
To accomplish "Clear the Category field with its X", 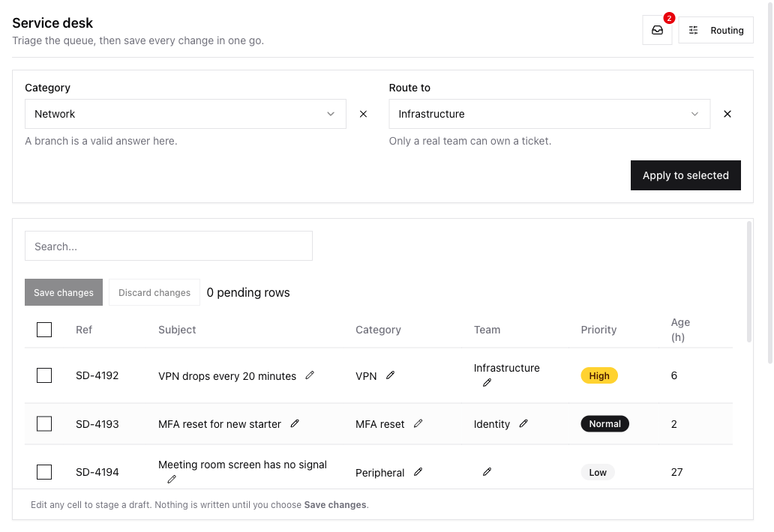I will [363, 114].
